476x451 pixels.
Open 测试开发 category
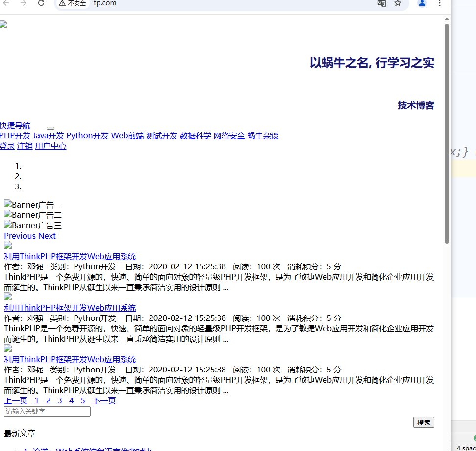(161, 136)
